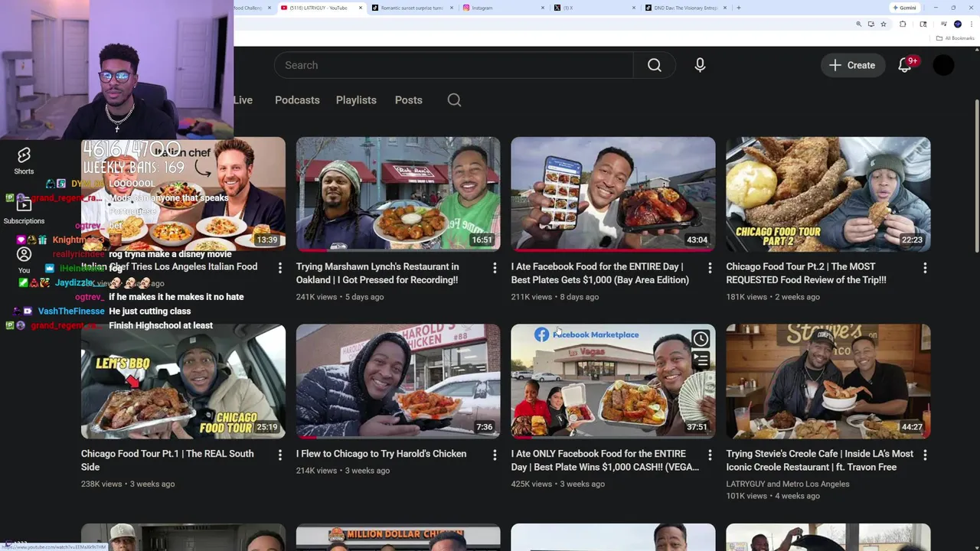The height and width of the screenshot is (551, 980).
Task: Click the 16:51 duration badge
Action: pos(482,240)
